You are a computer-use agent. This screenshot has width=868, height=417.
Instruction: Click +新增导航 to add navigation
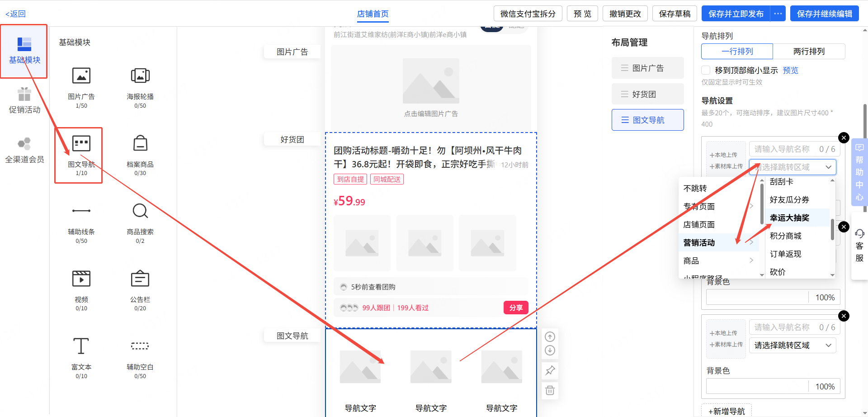726,411
